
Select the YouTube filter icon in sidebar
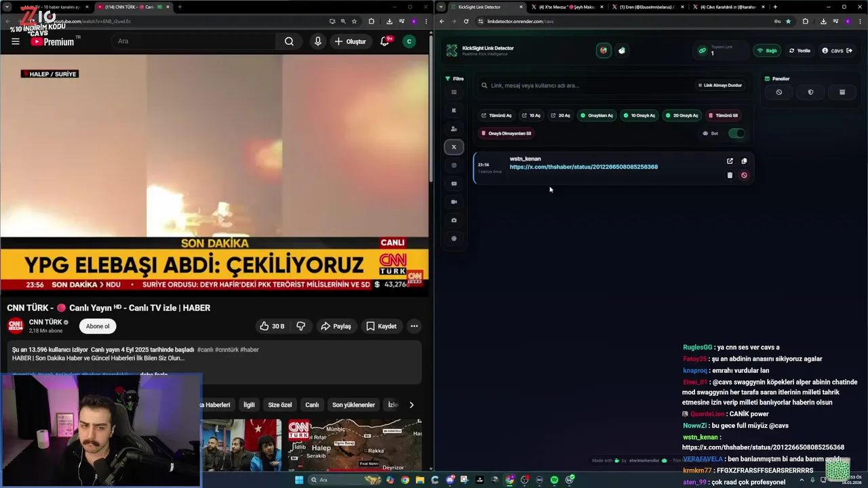pos(454,183)
